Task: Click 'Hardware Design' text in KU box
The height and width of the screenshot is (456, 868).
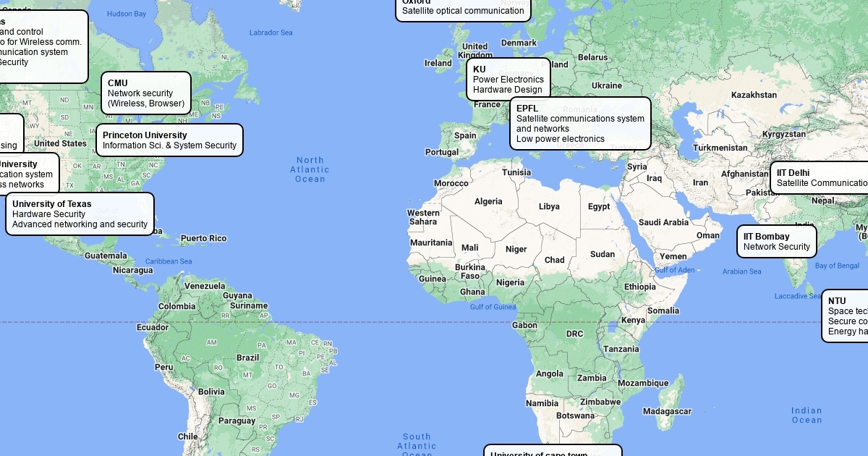Action: (507, 90)
